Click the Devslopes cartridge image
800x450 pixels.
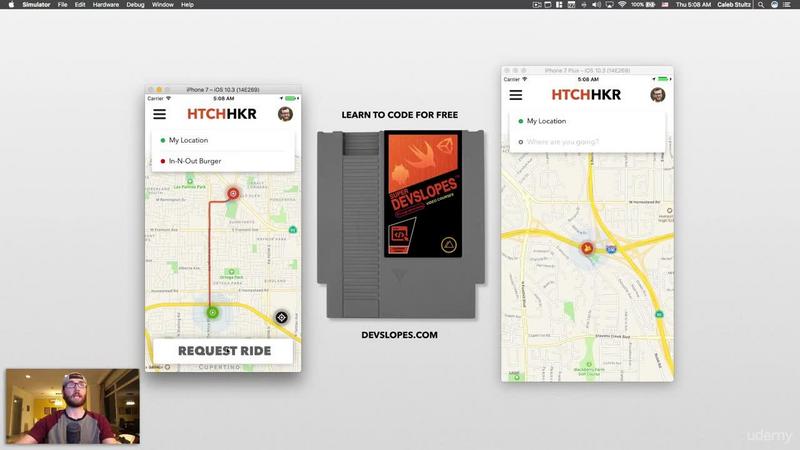click(401, 224)
